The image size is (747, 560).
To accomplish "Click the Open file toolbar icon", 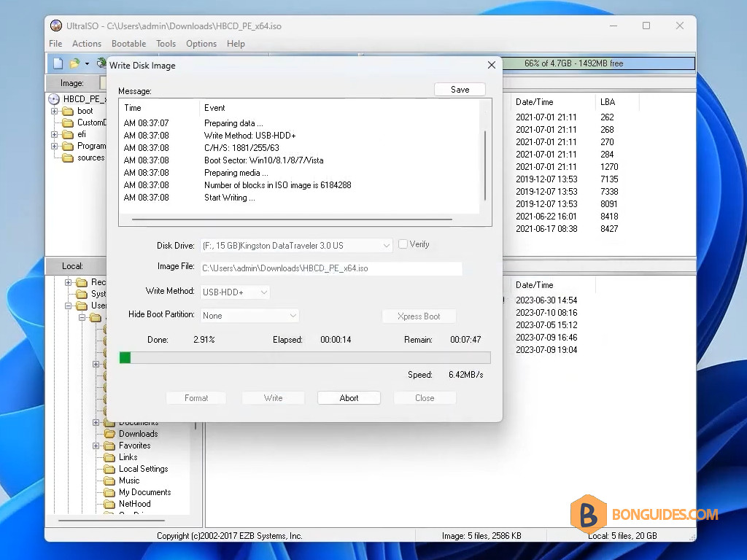I will [74, 63].
